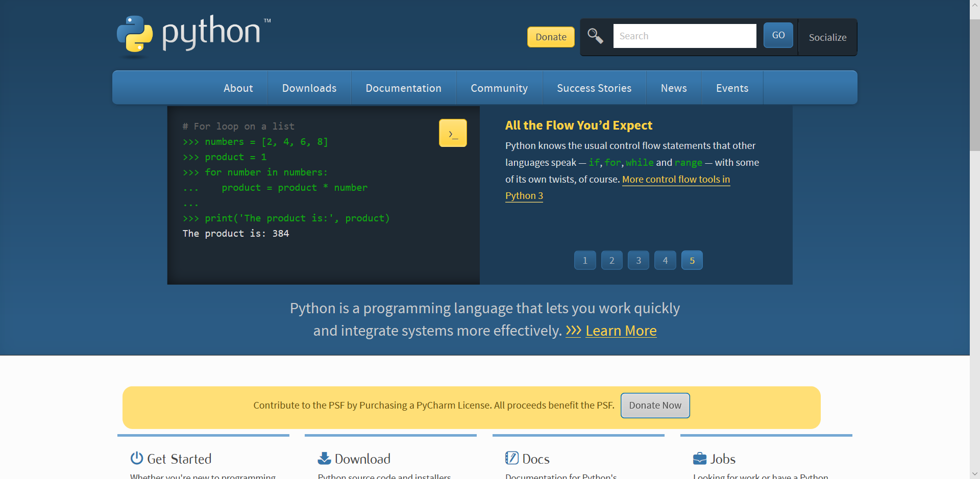
Task: Click the 'The product is: 384' output line
Action: 236,233
